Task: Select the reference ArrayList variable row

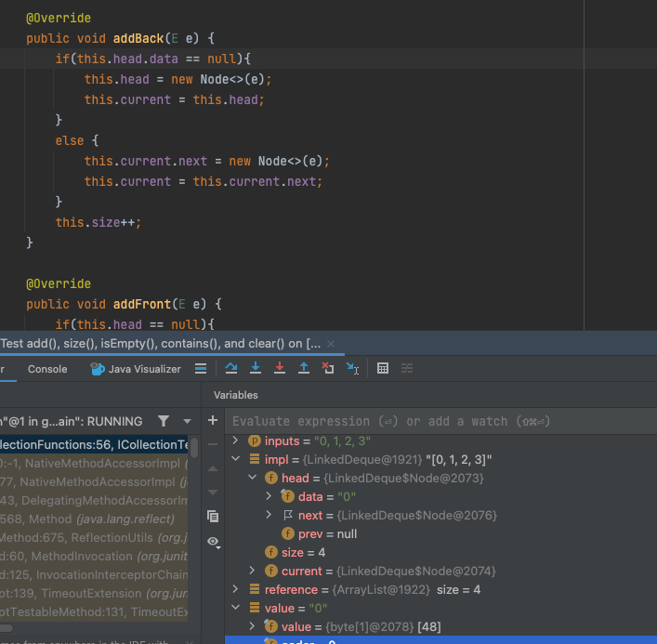Action: [x=372, y=589]
